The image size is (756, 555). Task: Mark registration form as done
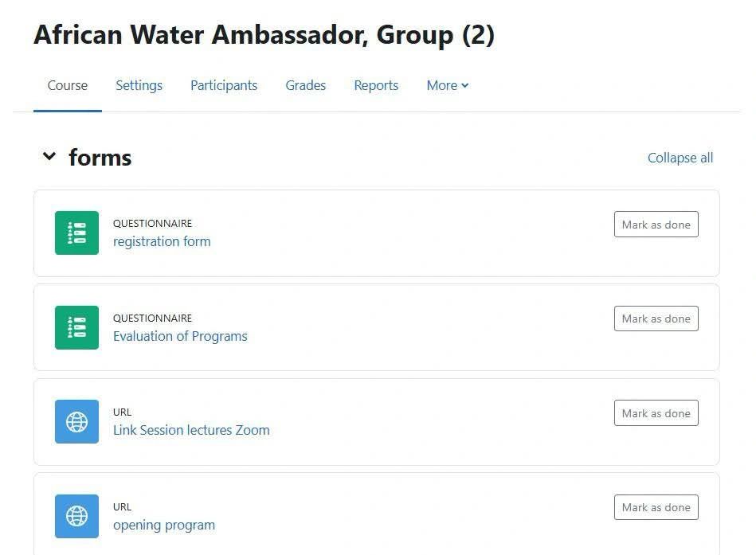point(656,224)
